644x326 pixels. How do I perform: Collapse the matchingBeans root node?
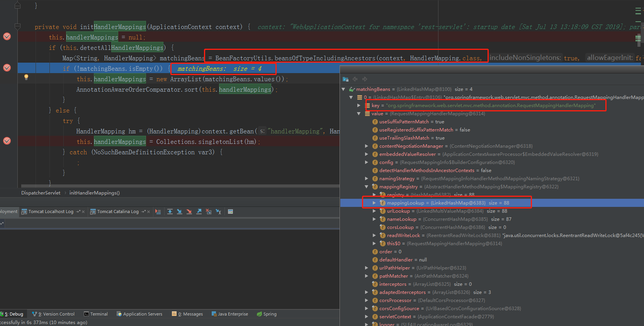click(x=343, y=89)
